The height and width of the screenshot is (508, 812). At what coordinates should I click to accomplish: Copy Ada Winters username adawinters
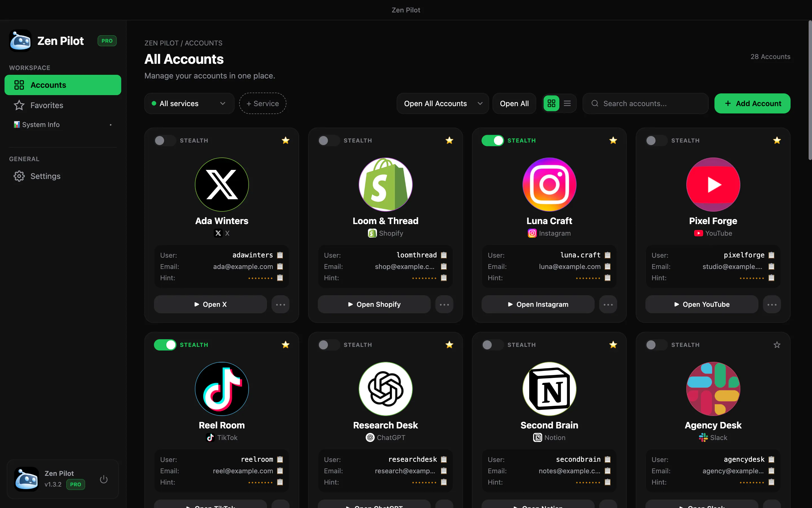[x=280, y=255]
